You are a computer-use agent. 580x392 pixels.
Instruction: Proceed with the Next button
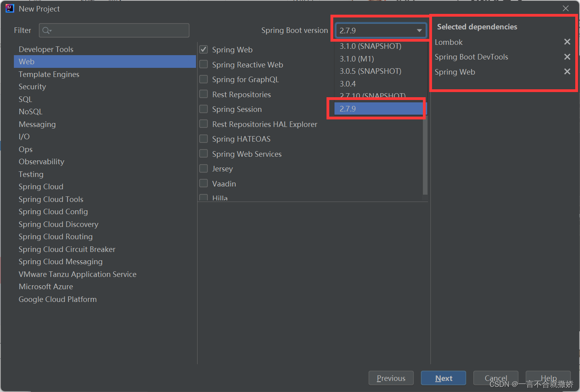pos(444,378)
